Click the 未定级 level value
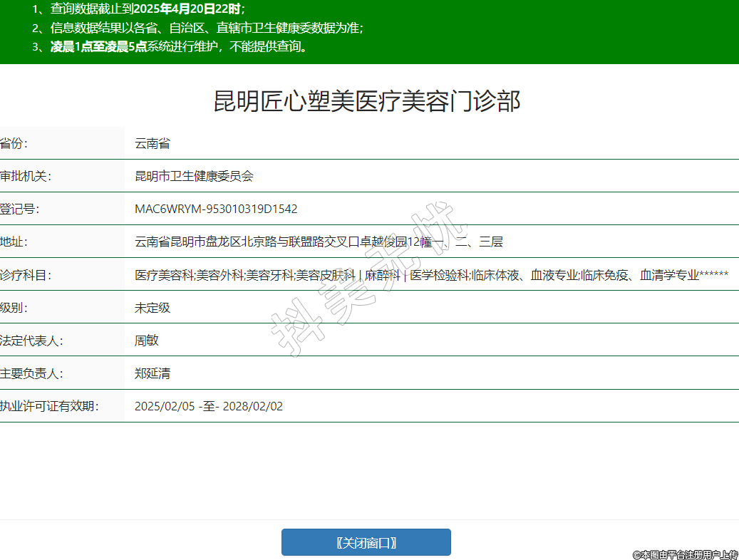The image size is (739, 560). 153,308
